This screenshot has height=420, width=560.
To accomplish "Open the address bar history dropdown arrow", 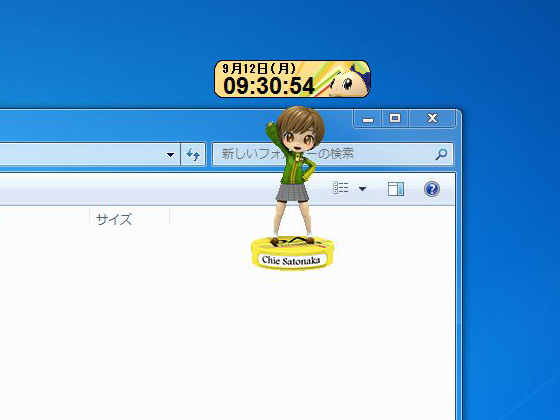I will tap(170, 155).
